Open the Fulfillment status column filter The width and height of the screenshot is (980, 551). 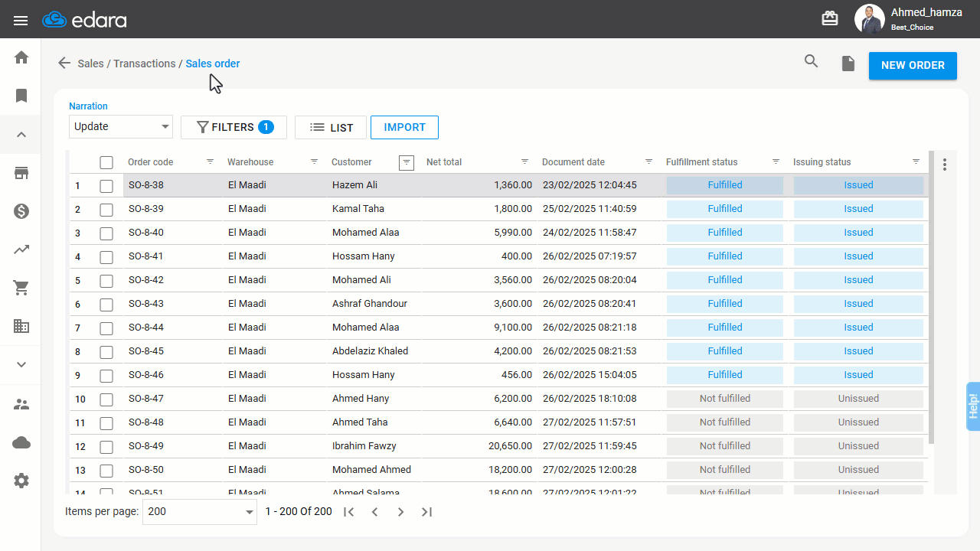(x=776, y=162)
